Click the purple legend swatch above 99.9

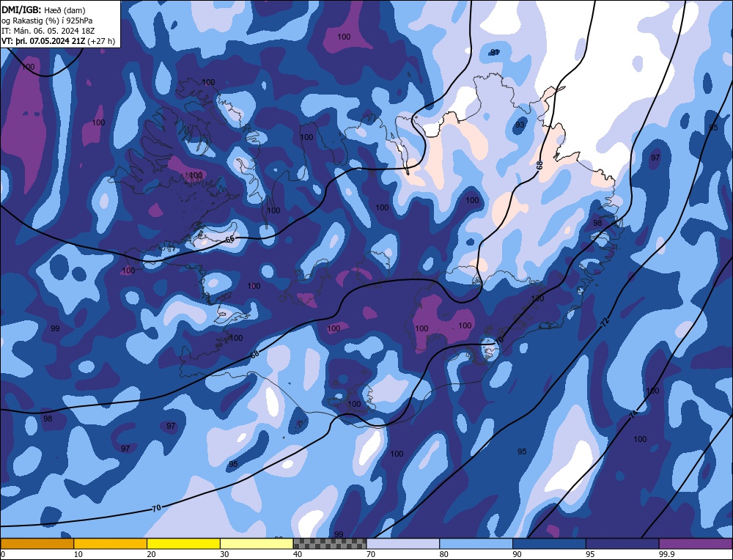coord(696,544)
